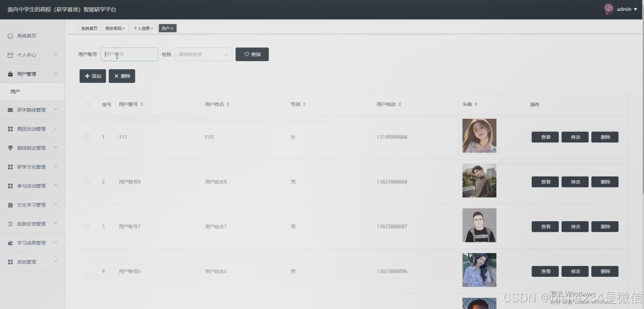Tick the checkbox for row 用户账号7
The height and width of the screenshot is (309, 644).
coord(87,227)
